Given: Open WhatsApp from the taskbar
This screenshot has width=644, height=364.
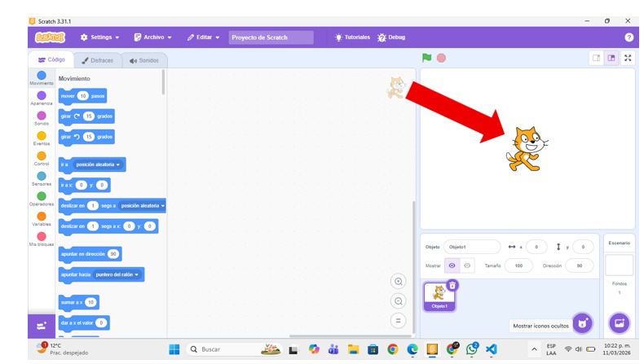Looking at the screenshot, I should tap(471, 349).
